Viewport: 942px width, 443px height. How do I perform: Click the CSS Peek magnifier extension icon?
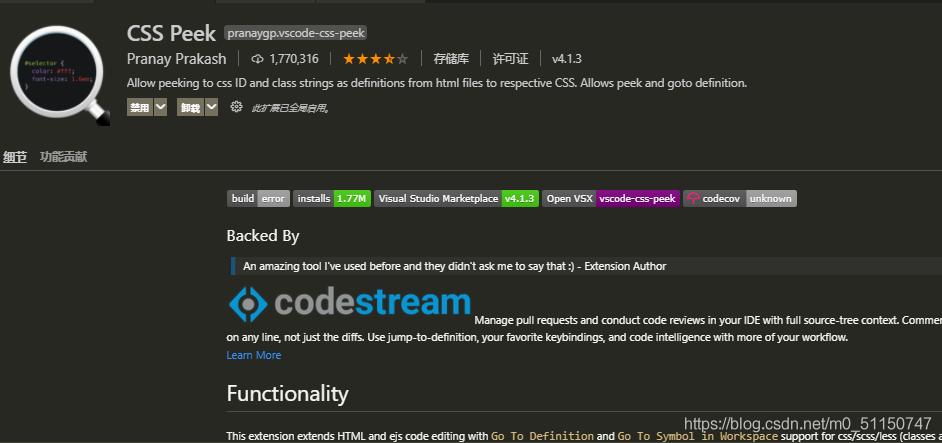coord(60,76)
